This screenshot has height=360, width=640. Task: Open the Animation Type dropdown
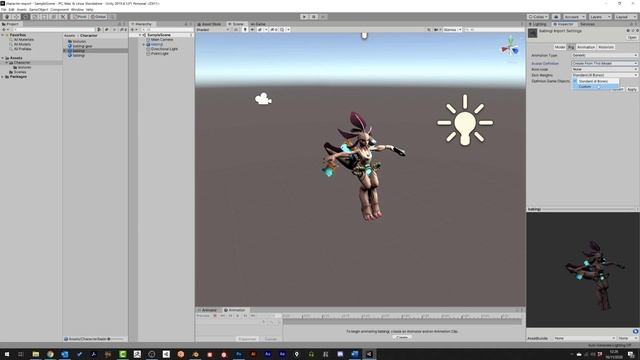point(604,55)
